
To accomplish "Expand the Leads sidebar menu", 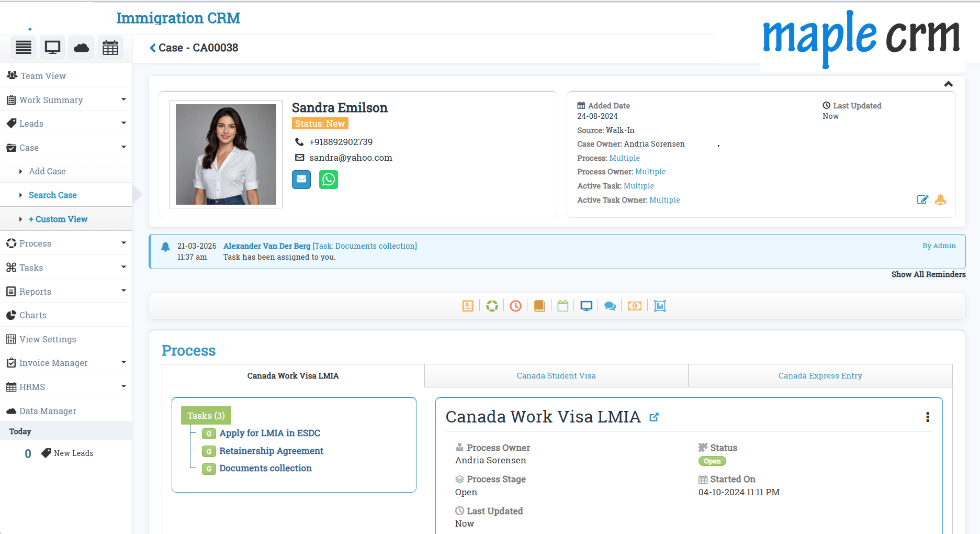I will coord(66,124).
